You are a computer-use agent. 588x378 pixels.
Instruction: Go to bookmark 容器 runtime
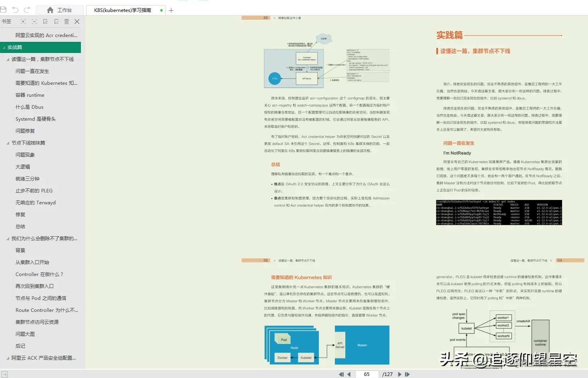click(30, 95)
